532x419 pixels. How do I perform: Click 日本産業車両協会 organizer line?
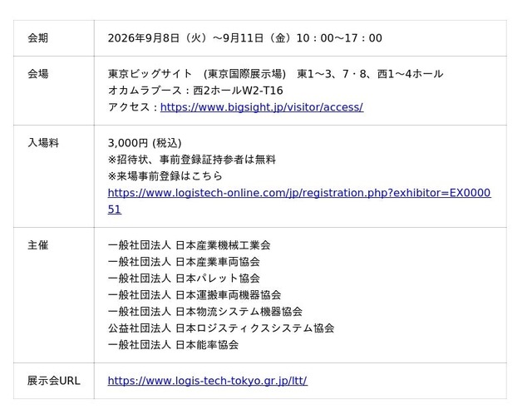[184, 262]
